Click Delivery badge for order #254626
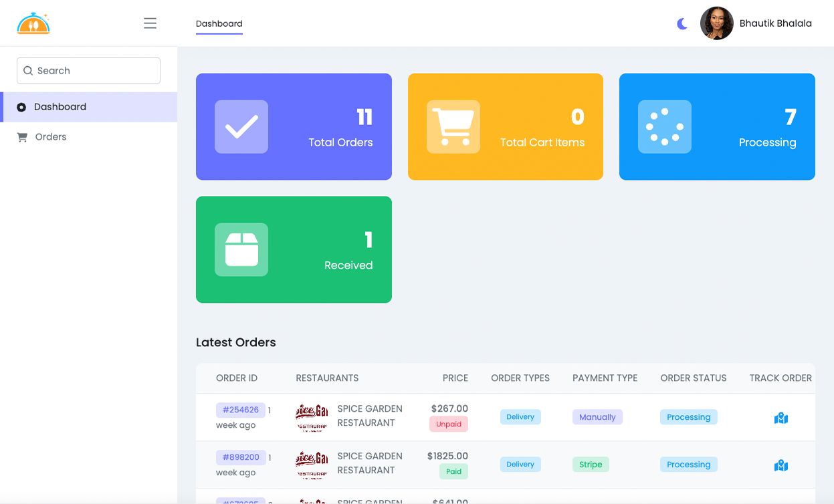The height and width of the screenshot is (504, 834). (x=520, y=416)
